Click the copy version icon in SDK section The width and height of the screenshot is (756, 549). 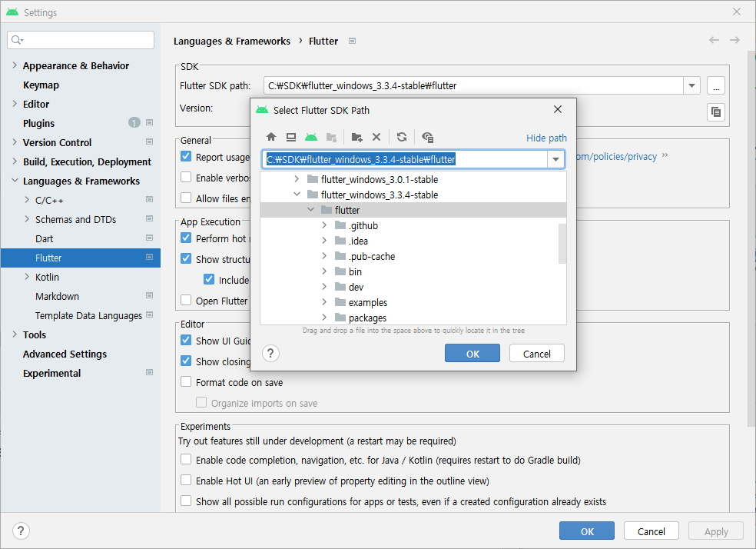coord(716,112)
